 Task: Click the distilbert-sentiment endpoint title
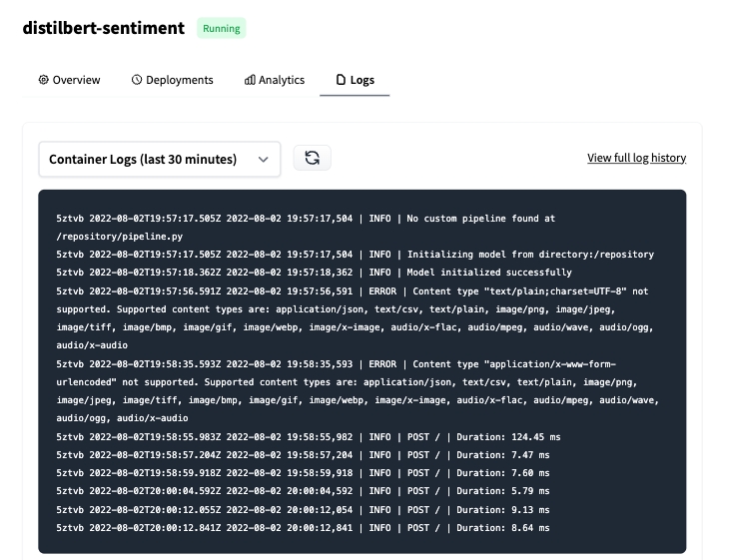click(x=104, y=28)
